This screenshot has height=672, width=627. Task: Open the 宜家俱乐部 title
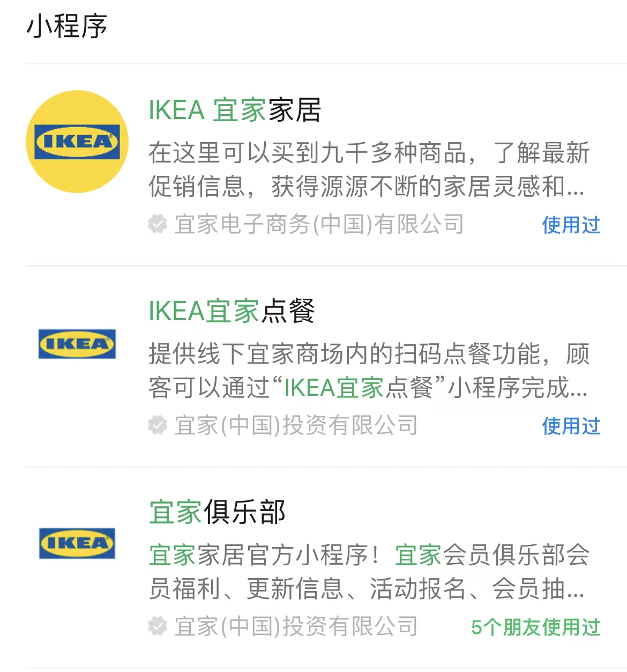click(x=217, y=512)
